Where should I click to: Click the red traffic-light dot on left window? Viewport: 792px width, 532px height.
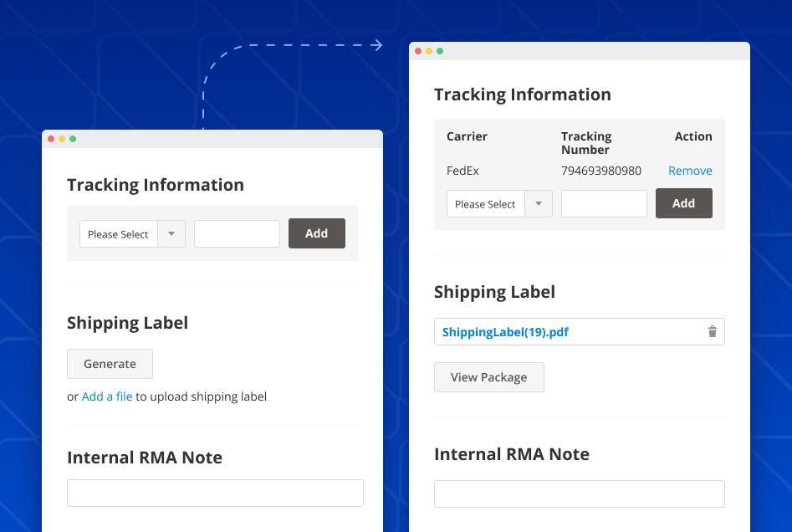coord(51,139)
